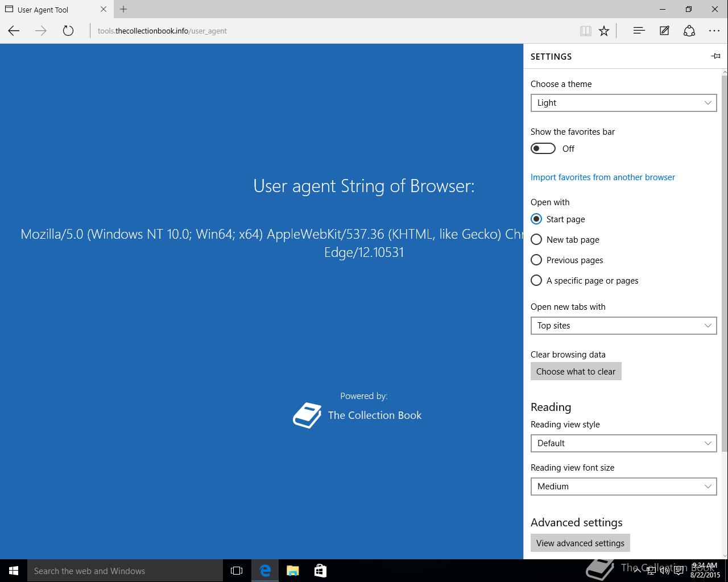Add page to favorites star icon
728x582 pixels.
[604, 31]
